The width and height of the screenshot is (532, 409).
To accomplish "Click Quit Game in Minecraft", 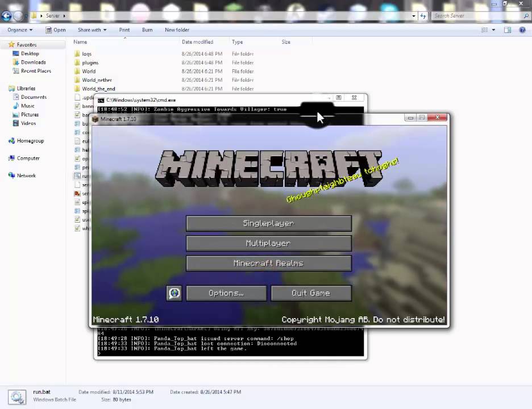I will click(x=311, y=293).
